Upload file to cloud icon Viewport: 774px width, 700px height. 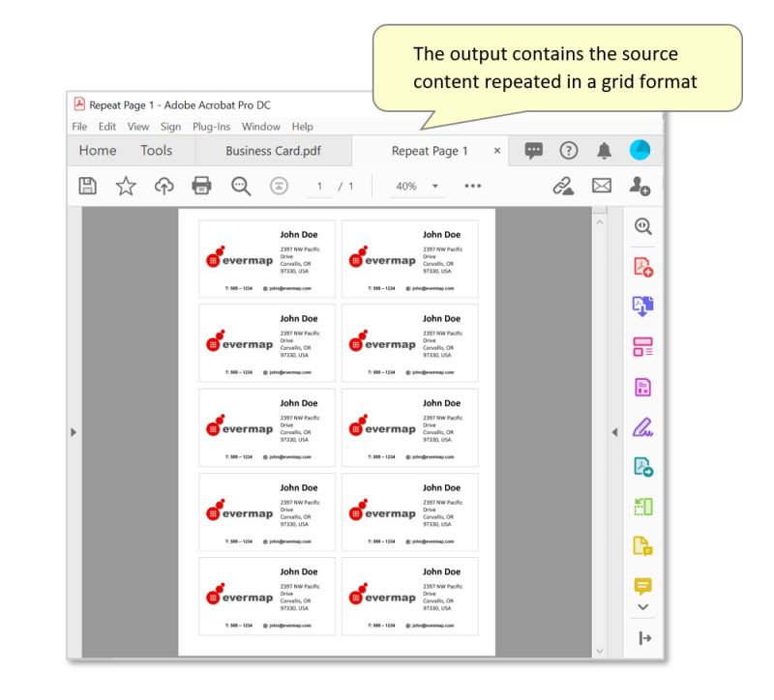click(x=164, y=186)
